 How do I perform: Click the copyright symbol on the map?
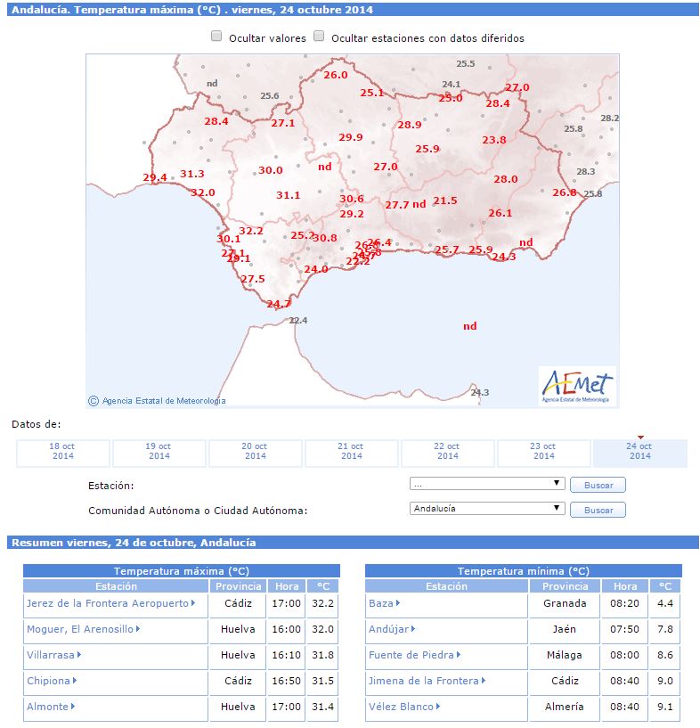[94, 401]
